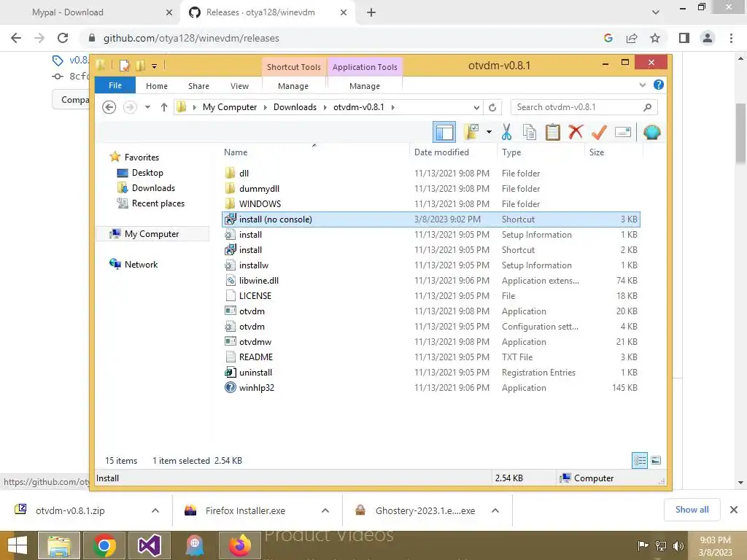Expand options for Firefox Installer.exe download
This screenshot has width=747, height=560.
[325, 510]
